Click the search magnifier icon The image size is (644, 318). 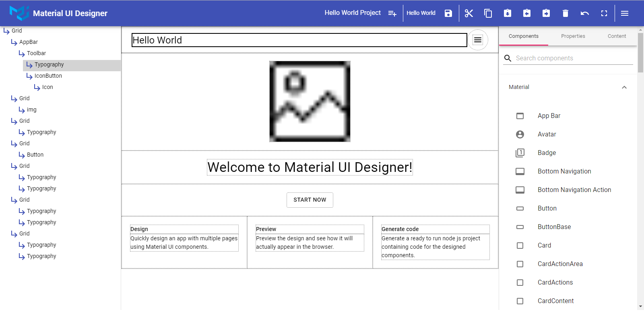click(x=508, y=58)
